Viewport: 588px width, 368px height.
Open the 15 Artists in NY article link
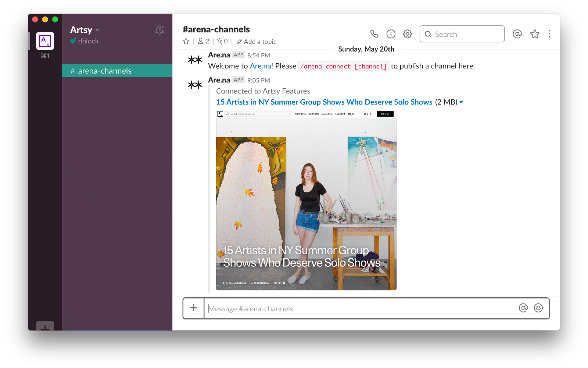(x=324, y=102)
